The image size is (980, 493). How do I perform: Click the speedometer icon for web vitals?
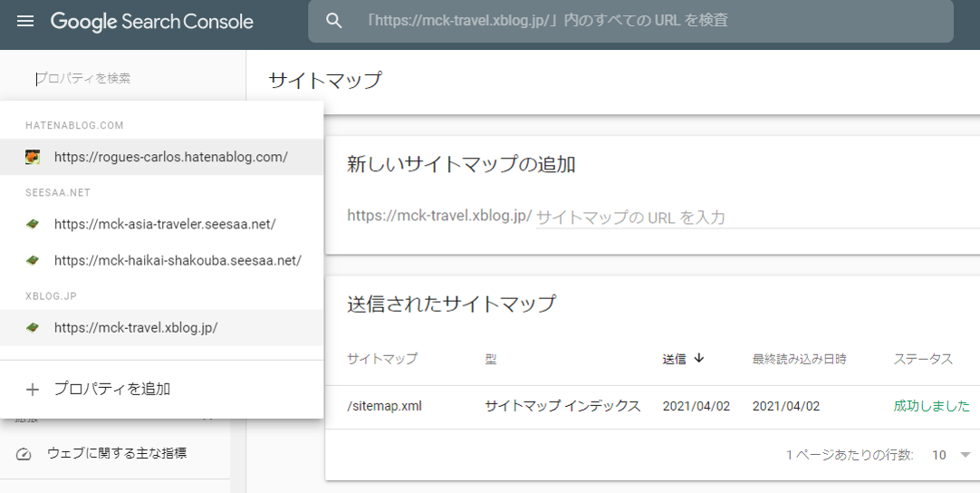pos(24,454)
